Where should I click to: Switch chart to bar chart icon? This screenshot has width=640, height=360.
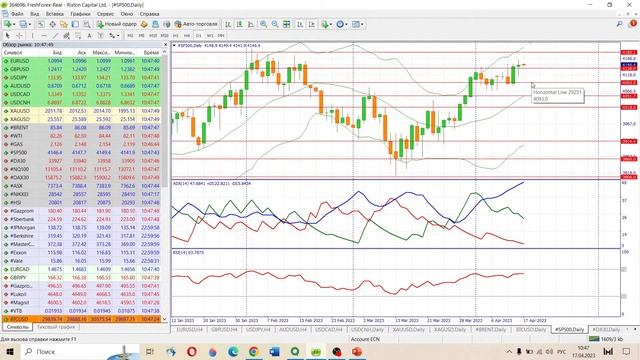(x=228, y=24)
